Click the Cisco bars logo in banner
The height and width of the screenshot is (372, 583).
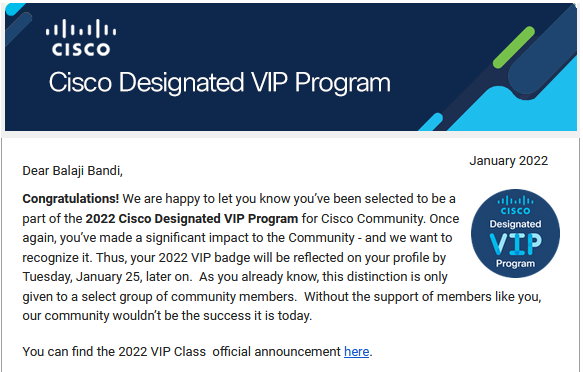pyautogui.click(x=81, y=29)
